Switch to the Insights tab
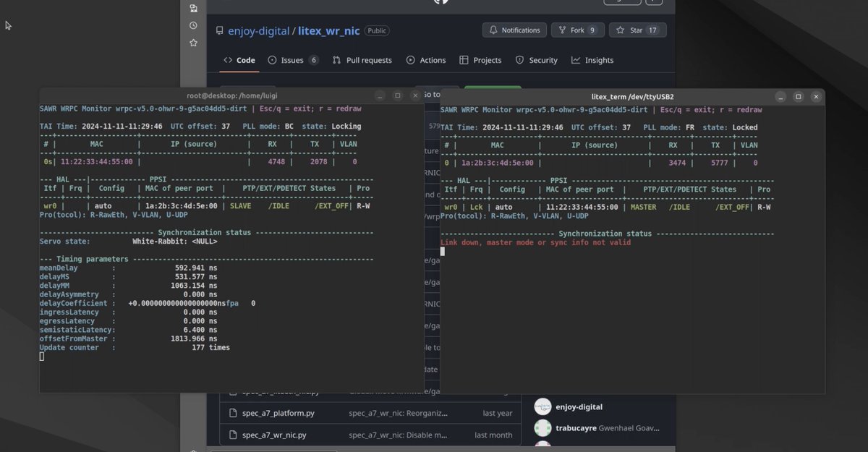 [592, 60]
